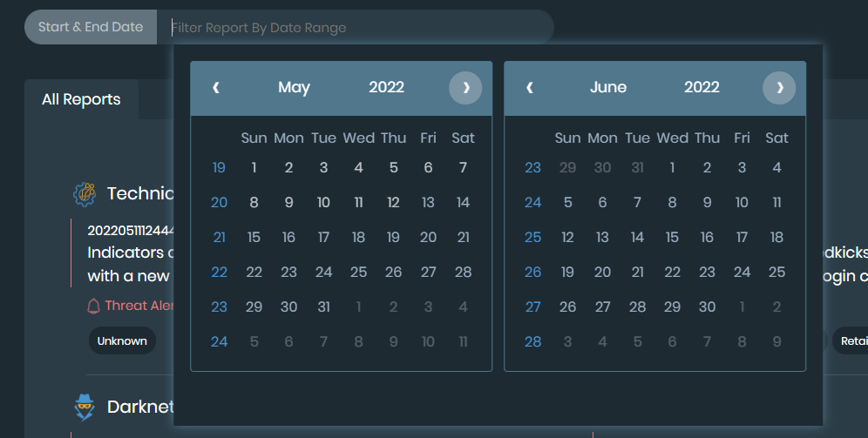868x438 pixels.
Task: Click the Start & End Date label
Action: 91,27
